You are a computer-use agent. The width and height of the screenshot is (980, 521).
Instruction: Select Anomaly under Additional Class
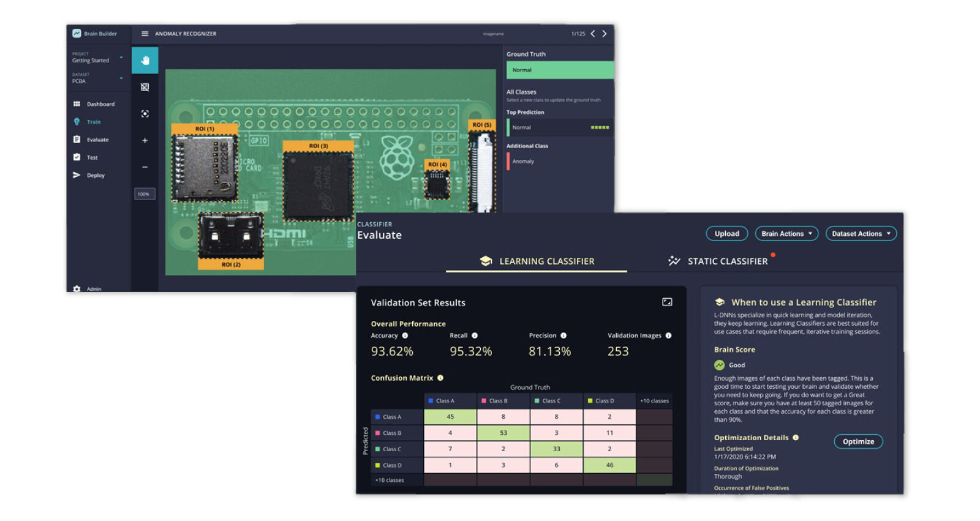coord(560,161)
